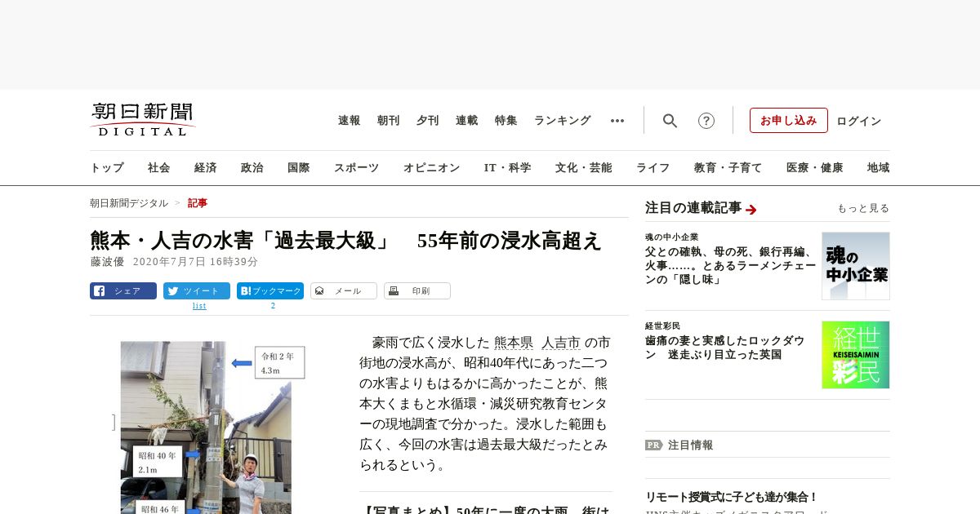This screenshot has height=514, width=980.
Task: Select the オピニオン navigation tab
Action: point(431,168)
